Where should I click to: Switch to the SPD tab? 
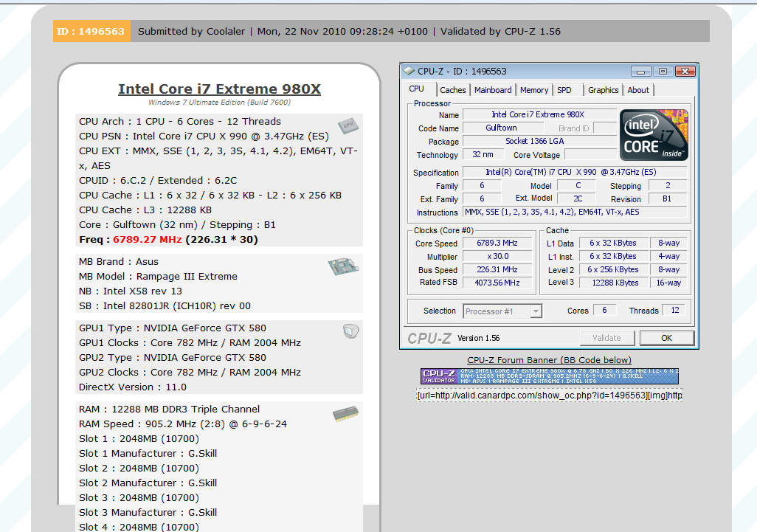point(564,90)
